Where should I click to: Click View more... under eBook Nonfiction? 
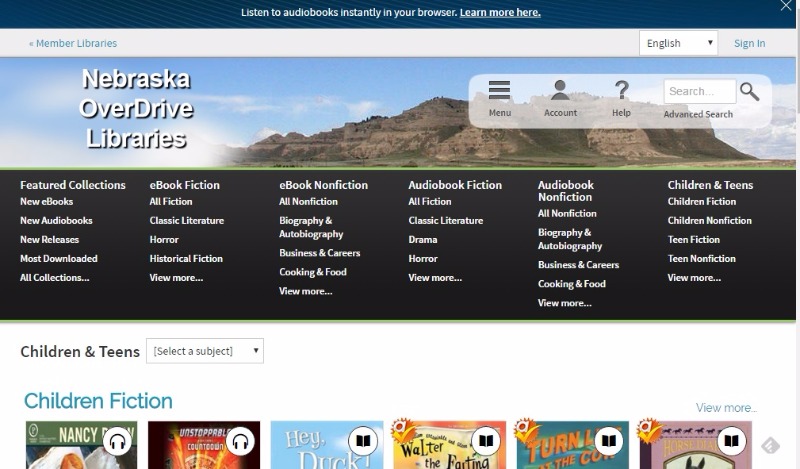pos(306,291)
